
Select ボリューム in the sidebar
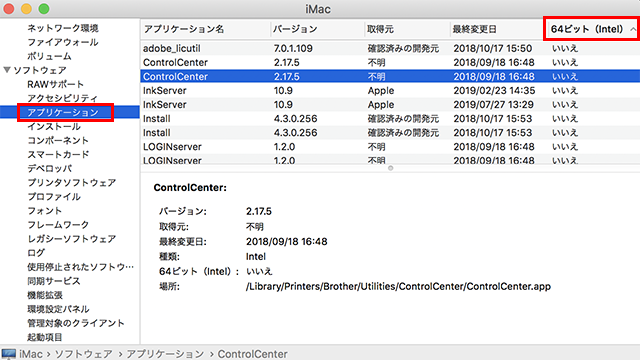click(49, 56)
